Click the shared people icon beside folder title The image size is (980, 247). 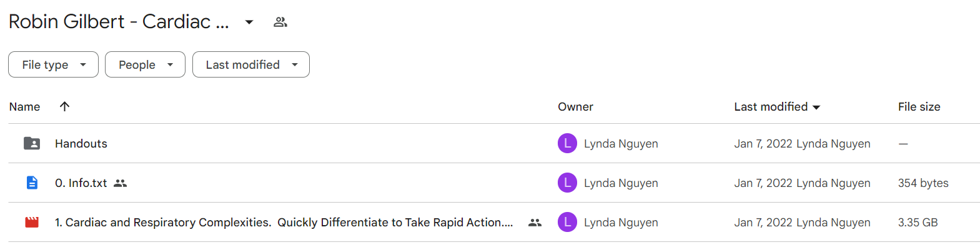tap(280, 22)
